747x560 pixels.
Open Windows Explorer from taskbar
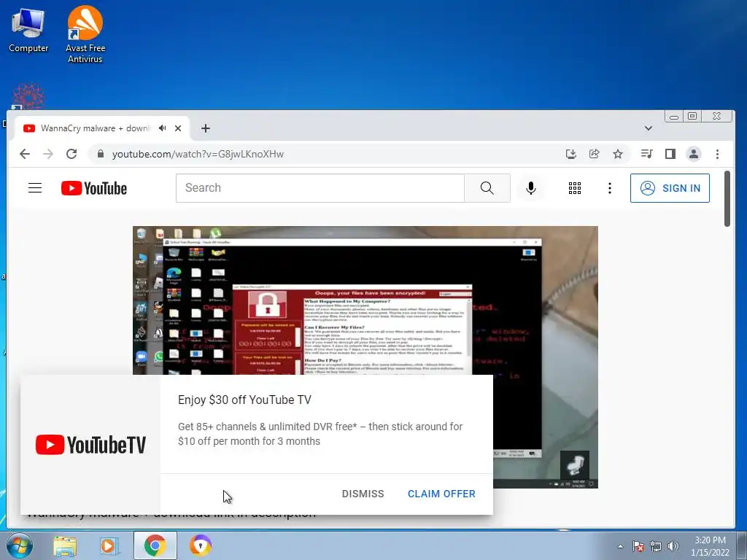[x=65, y=545]
